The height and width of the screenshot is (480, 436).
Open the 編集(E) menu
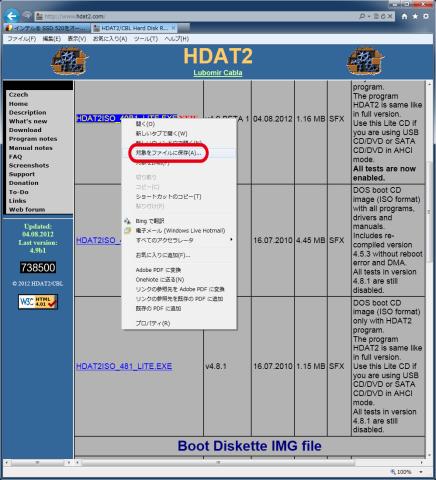(x=52, y=39)
